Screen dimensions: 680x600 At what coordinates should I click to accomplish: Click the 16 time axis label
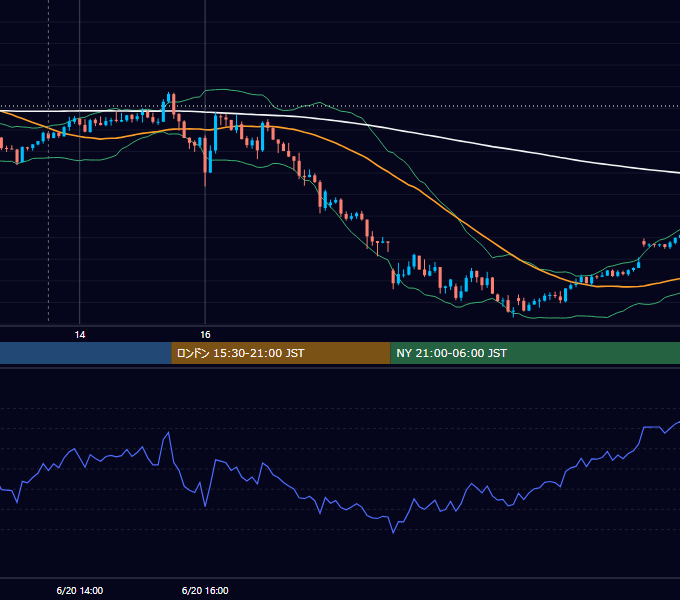(x=205, y=335)
